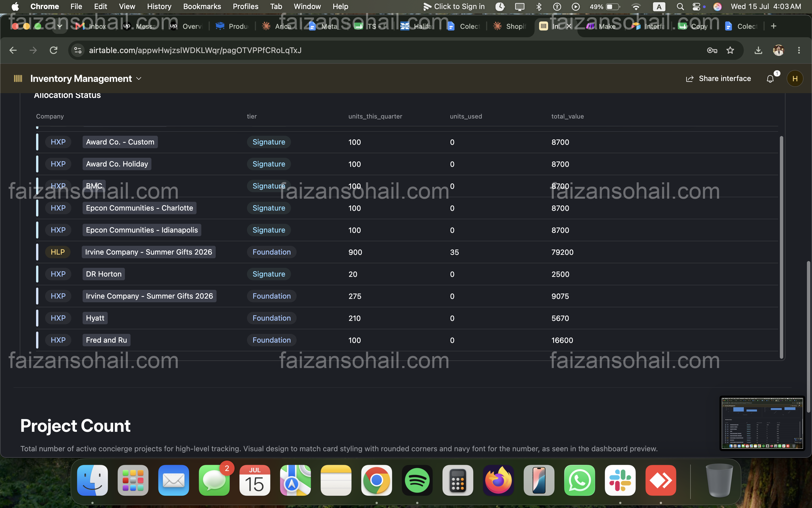Screen dimensions: 812x508
Task: Click the Bluetooth status icon
Action: (x=539, y=6)
